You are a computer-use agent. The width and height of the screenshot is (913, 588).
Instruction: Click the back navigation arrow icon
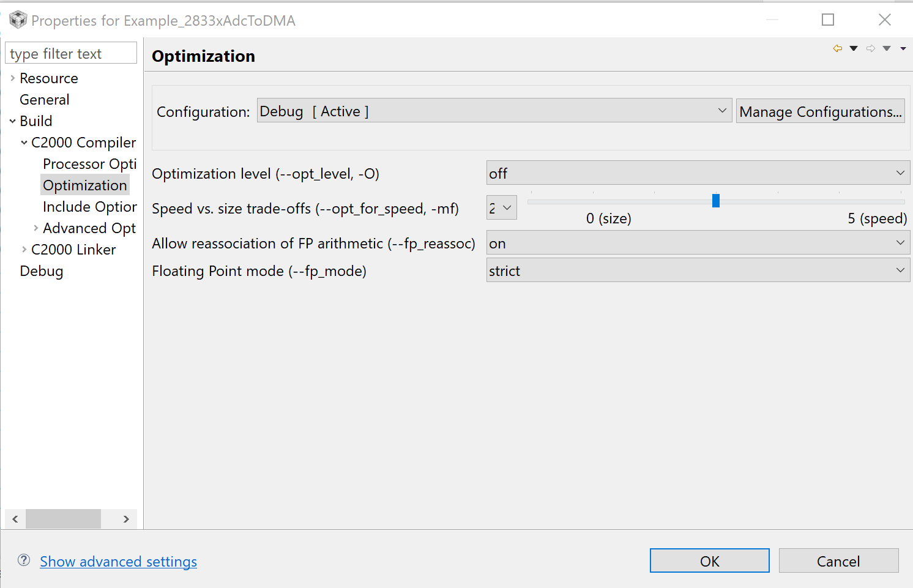837,48
